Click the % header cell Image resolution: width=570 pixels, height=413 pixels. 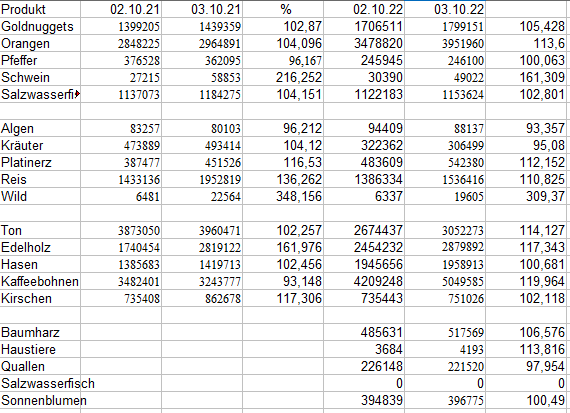[283, 9]
